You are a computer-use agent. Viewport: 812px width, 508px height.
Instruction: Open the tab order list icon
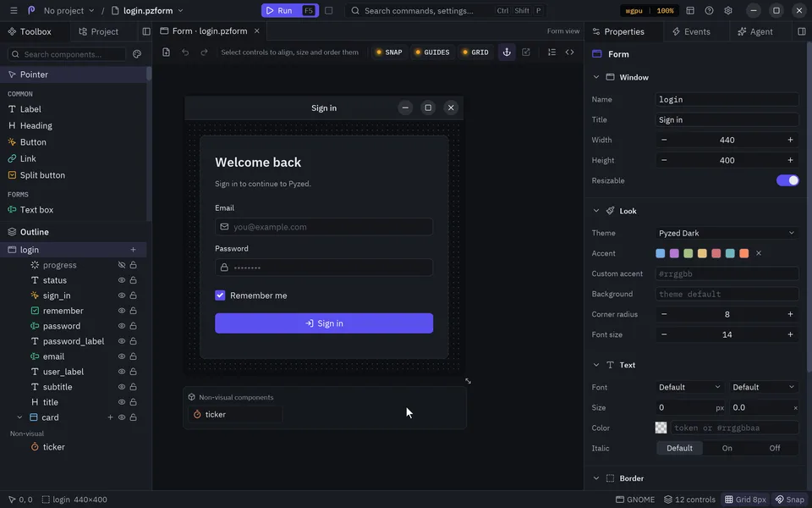coord(551,52)
